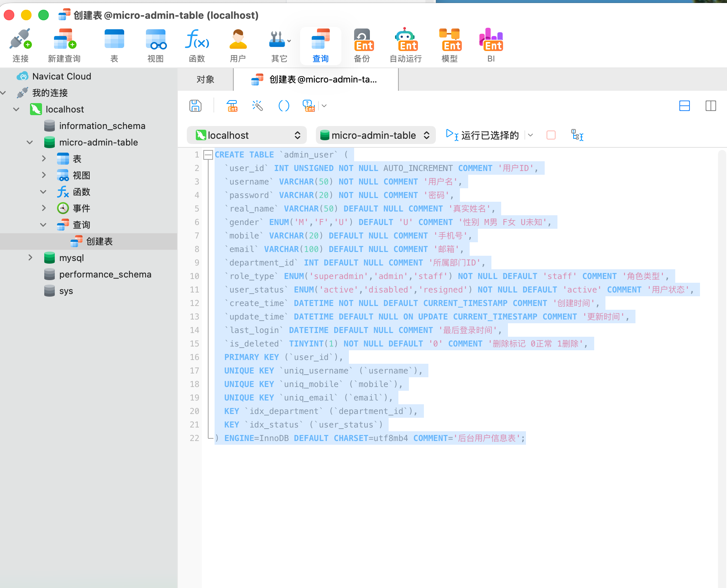Click the red stop execution button
The image size is (727, 588).
[x=551, y=135]
